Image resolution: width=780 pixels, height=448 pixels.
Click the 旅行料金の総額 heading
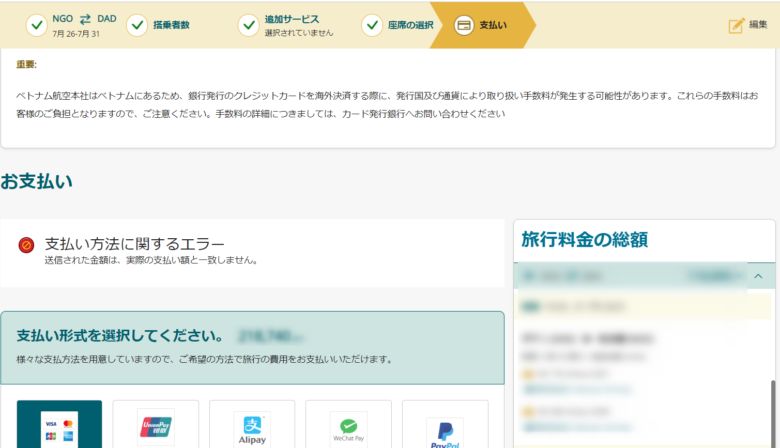(x=584, y=239)
